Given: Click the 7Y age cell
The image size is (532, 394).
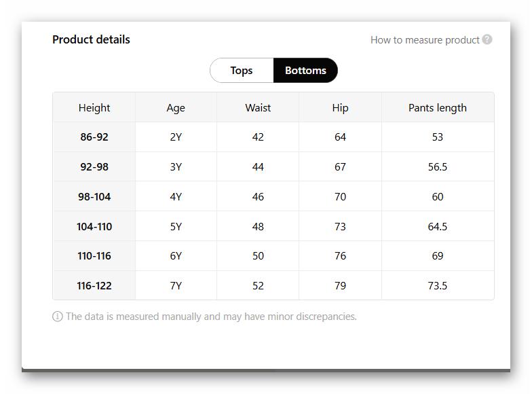Looking at the screenshot, I should point(176,286).
